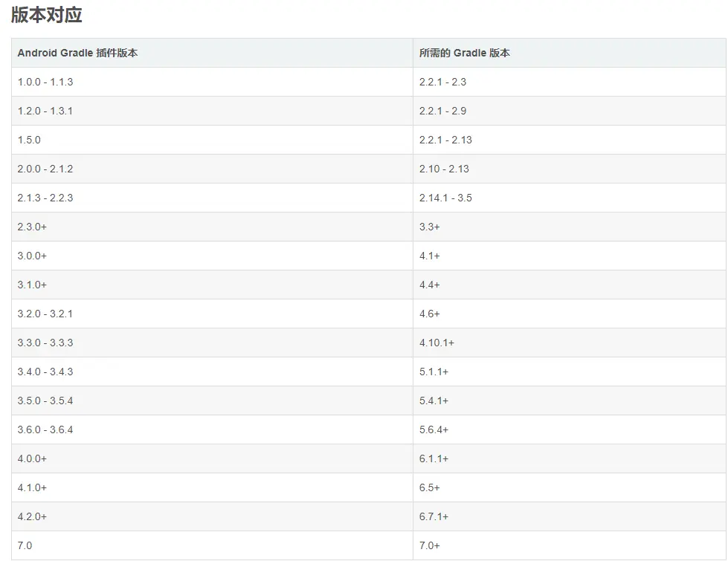Screen dimensions: 728x561
Task: Click the 4.2.0+ plugin version cell
Action: (x=32, y=516)
